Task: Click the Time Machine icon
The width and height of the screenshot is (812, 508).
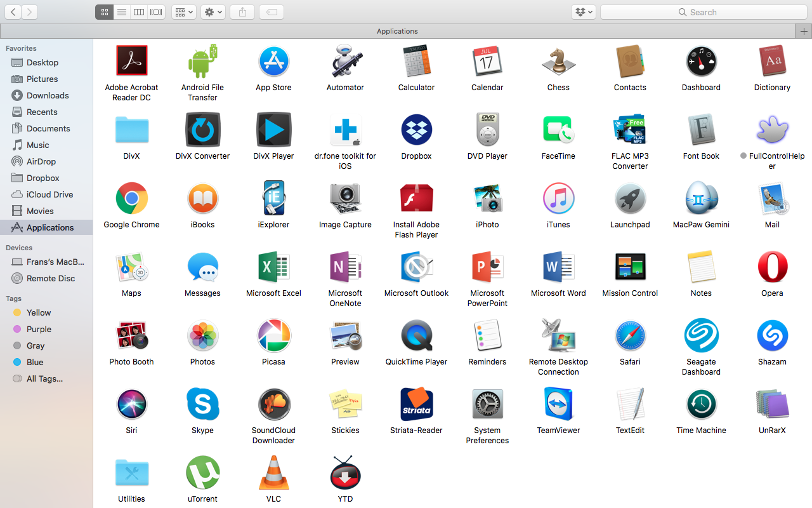Action: [701, 404]
